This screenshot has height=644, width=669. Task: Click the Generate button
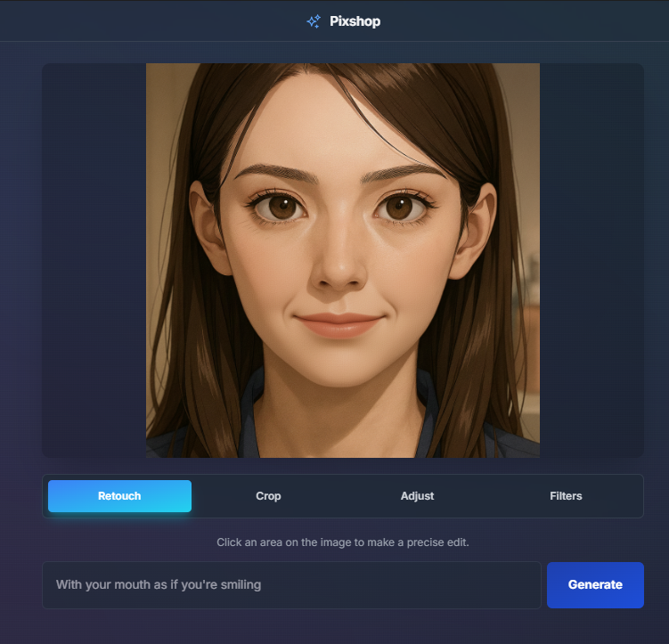tap(595, 584)
